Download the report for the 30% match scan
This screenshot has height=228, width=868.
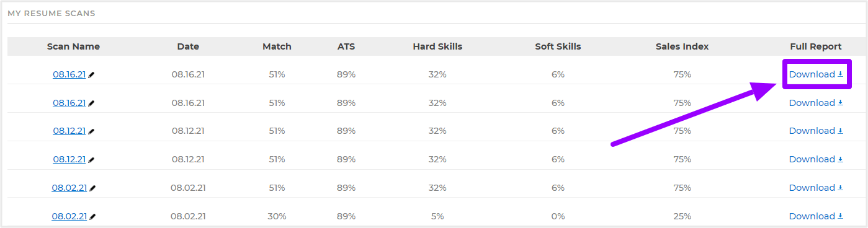816,216
